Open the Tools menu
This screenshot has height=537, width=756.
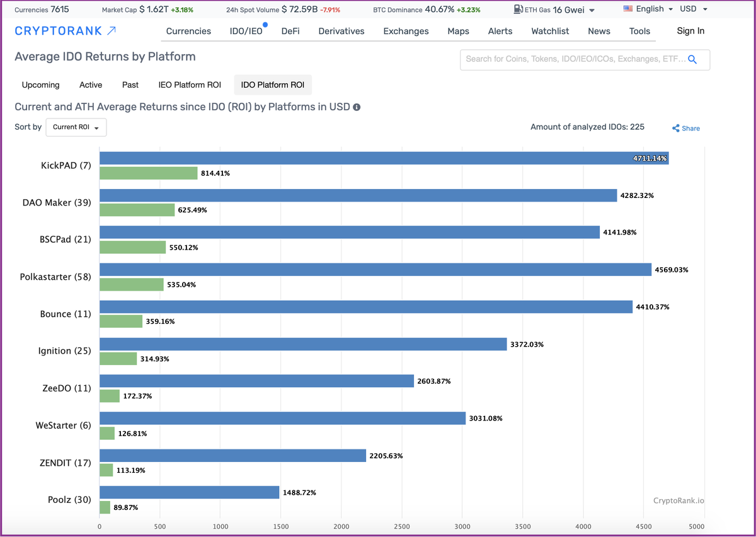click(x=639, y=31)
